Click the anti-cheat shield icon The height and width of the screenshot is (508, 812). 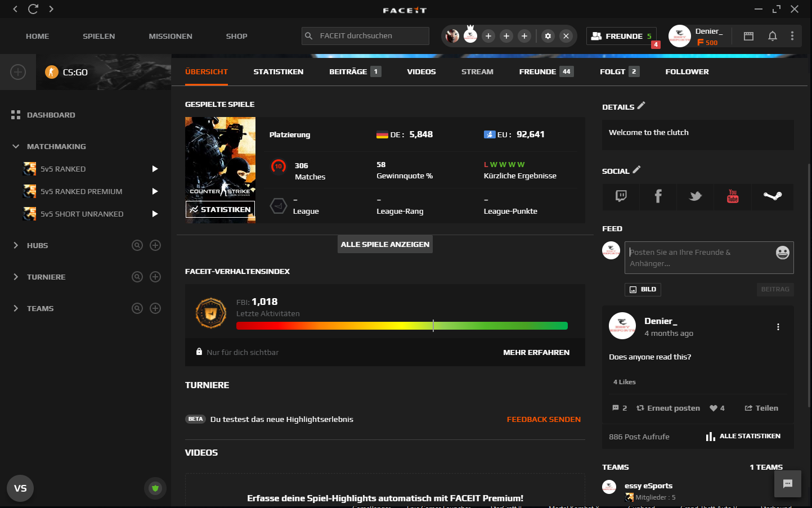click(155, 488)
